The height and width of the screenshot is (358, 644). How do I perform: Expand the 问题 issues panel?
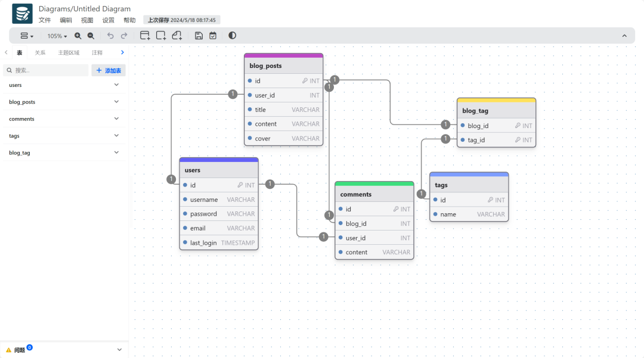(119, 350)
